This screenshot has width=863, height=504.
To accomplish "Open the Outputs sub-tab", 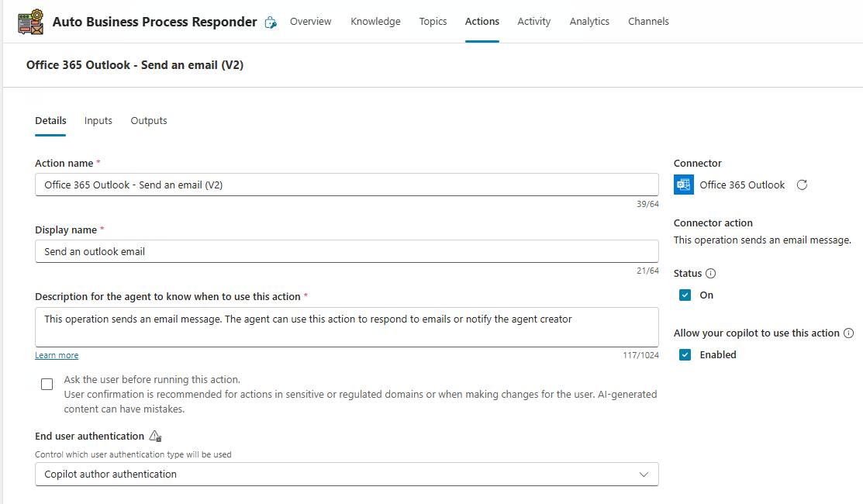I will (x=149, y=120).
